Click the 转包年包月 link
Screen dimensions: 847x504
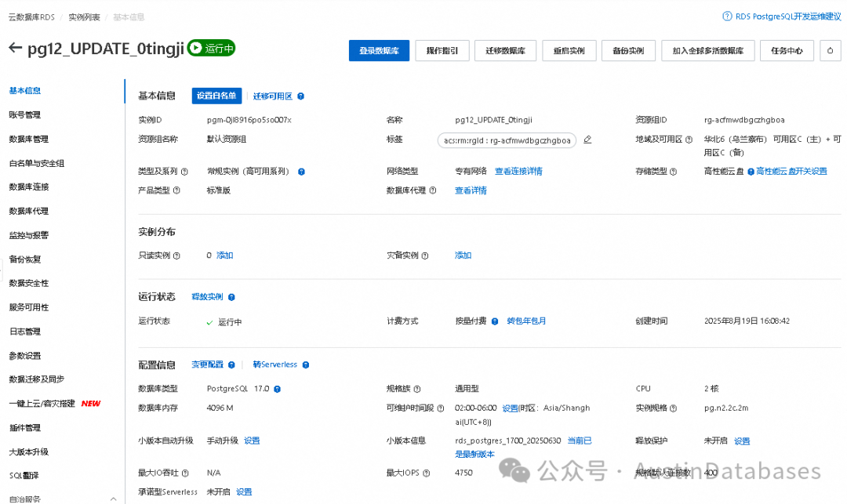(x=526, y=321)
